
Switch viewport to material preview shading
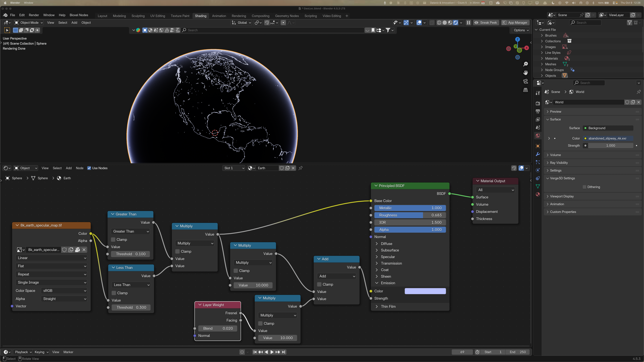(x=450, y=23)
